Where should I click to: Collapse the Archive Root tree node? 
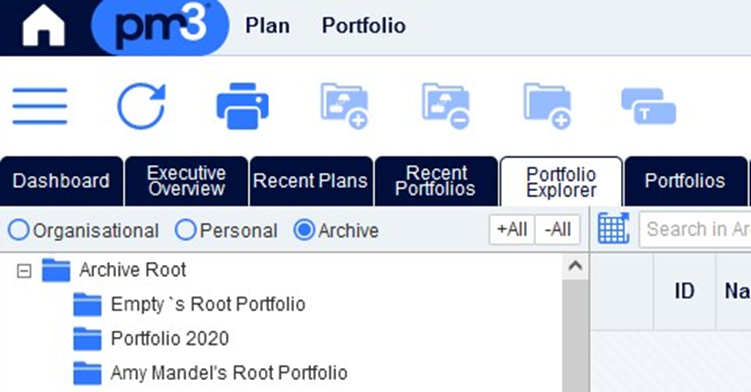point(24,271)
